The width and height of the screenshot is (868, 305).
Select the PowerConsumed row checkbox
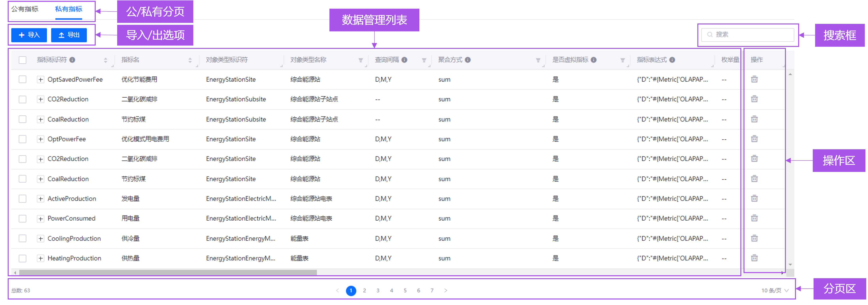(22, 218)
